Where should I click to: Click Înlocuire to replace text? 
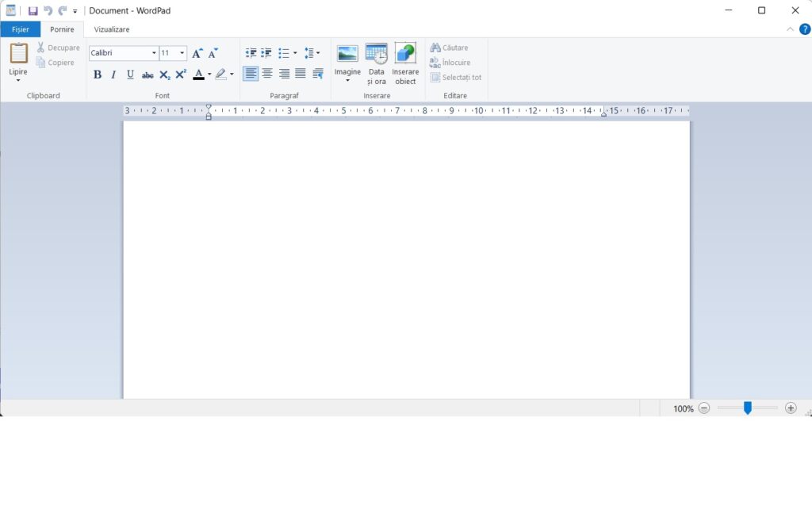(x=450, y=63)
